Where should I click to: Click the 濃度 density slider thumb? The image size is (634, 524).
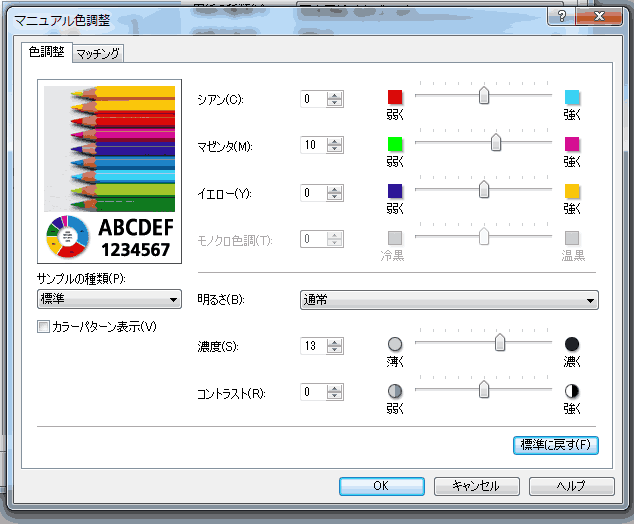pyautogui.click(x=500, y=342)
